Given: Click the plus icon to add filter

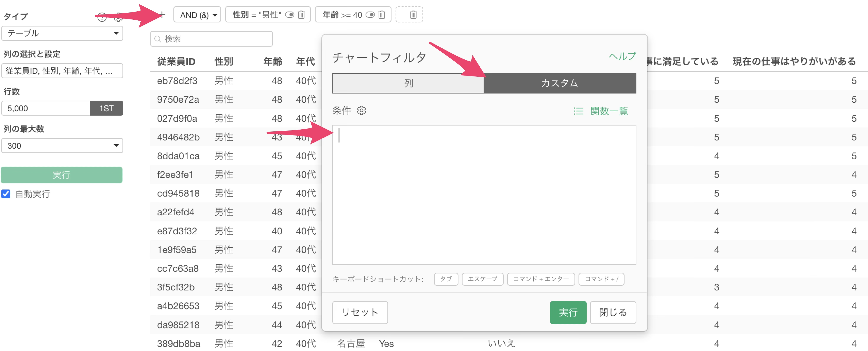Looking at the screenshot, I should tap(162, 15).
